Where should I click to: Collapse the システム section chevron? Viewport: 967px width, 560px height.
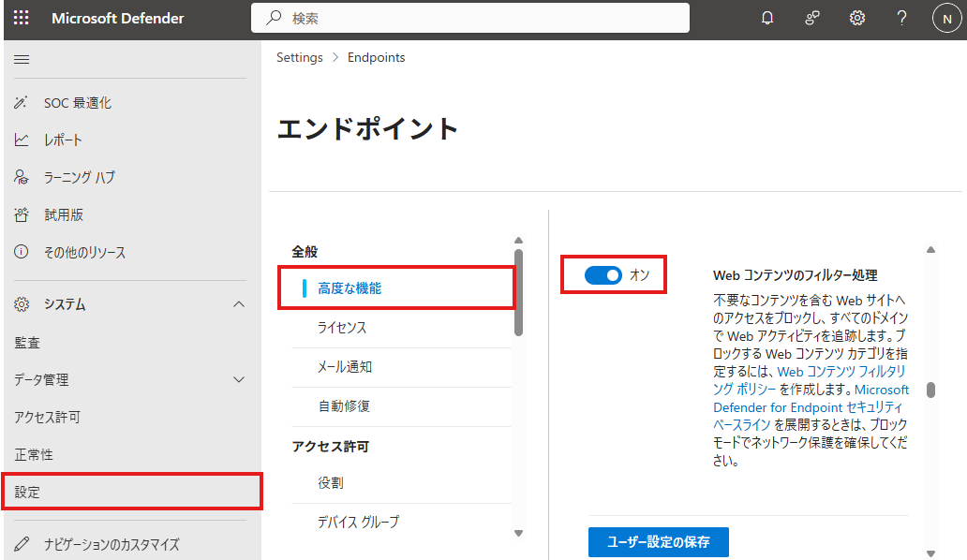(239, 304)
